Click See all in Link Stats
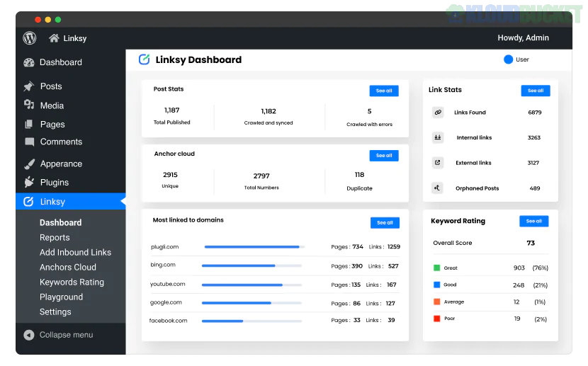This screenshot has height=366, width=588. click(x=536, y=91)
